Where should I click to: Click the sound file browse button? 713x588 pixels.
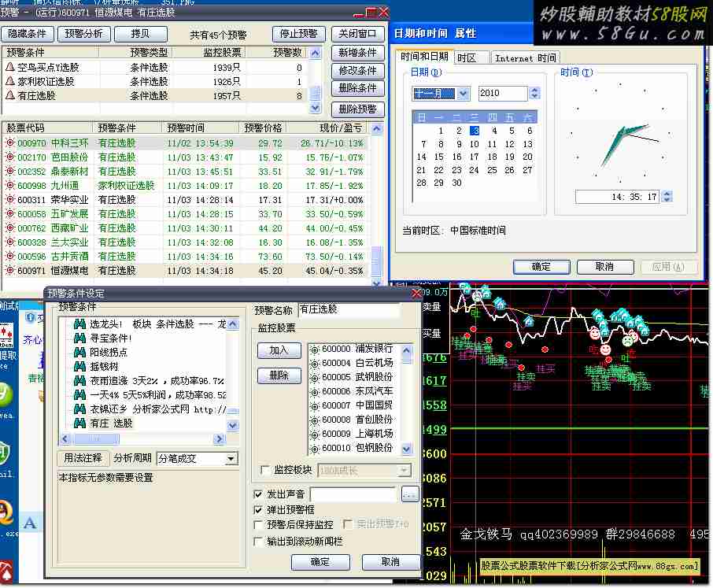pos(410,494)
